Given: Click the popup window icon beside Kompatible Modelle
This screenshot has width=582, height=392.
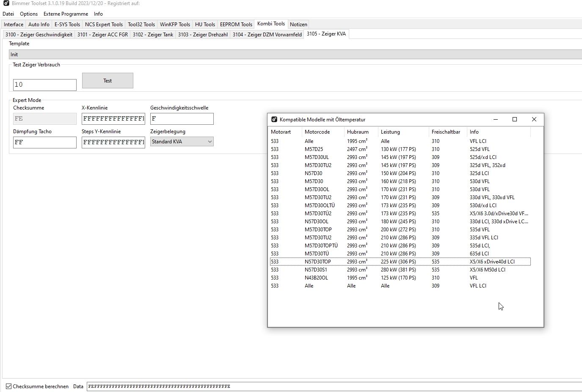Looking at the screenshot, I should [274, 120].
